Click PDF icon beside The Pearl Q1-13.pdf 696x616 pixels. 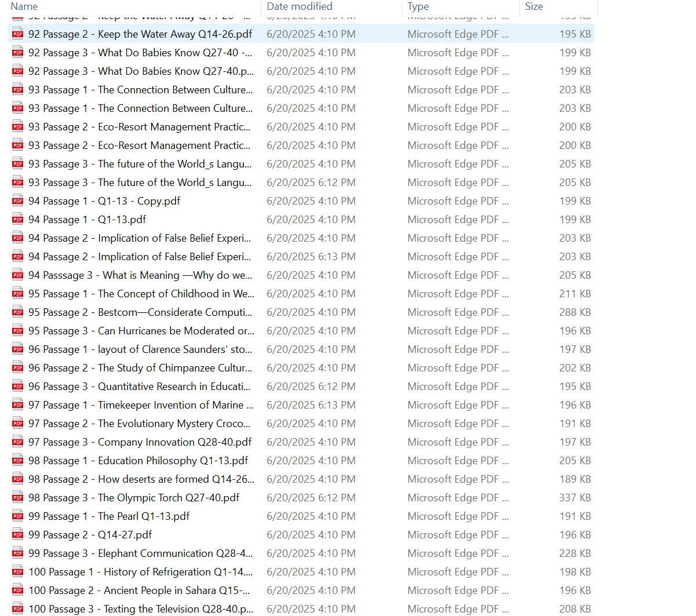point(18,516)
